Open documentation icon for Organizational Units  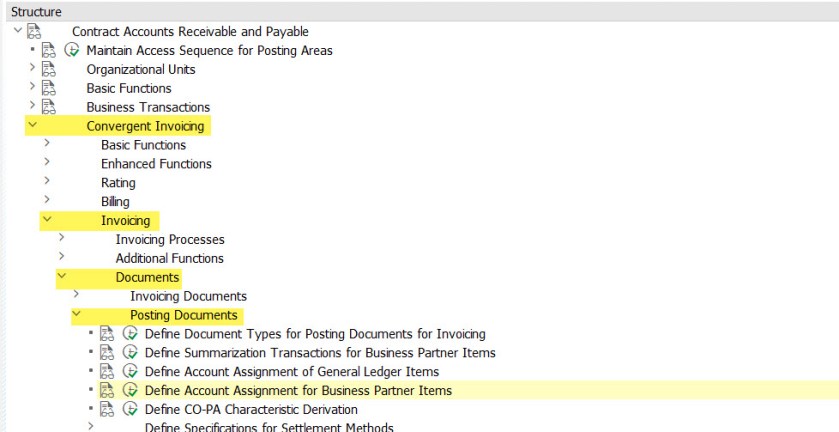49,70
